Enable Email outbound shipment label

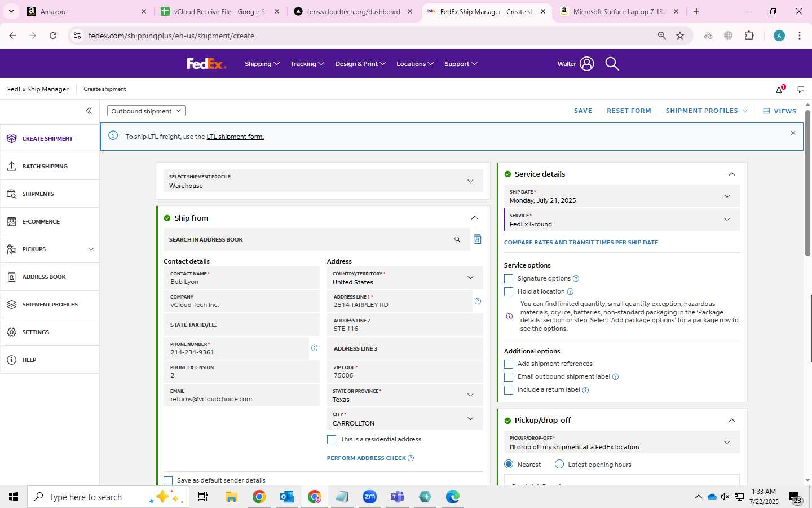(509, 377)
